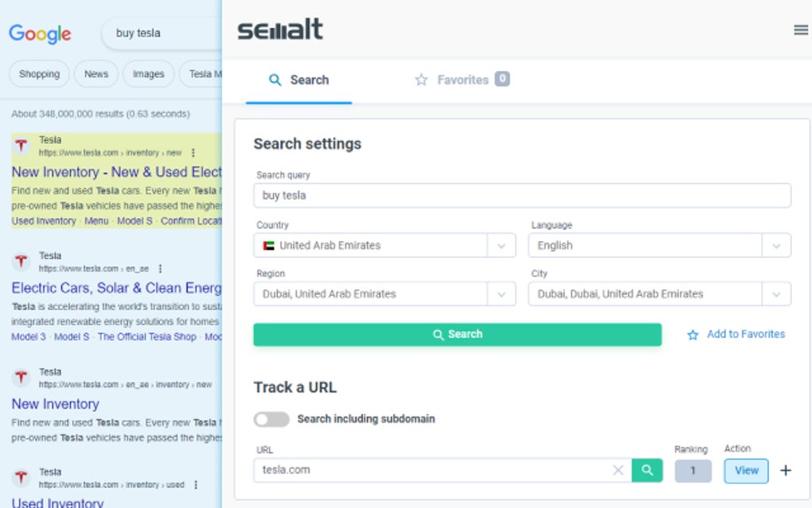812x508 pixels.
Task: Clear the tesla.com URL field
Action: (x=618, y=470)
